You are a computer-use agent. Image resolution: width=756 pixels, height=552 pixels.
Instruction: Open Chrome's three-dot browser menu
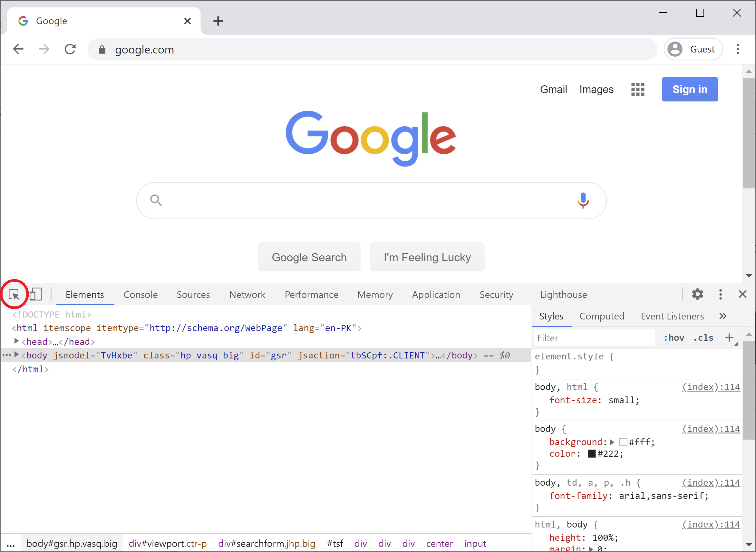(x=738, y=50)
